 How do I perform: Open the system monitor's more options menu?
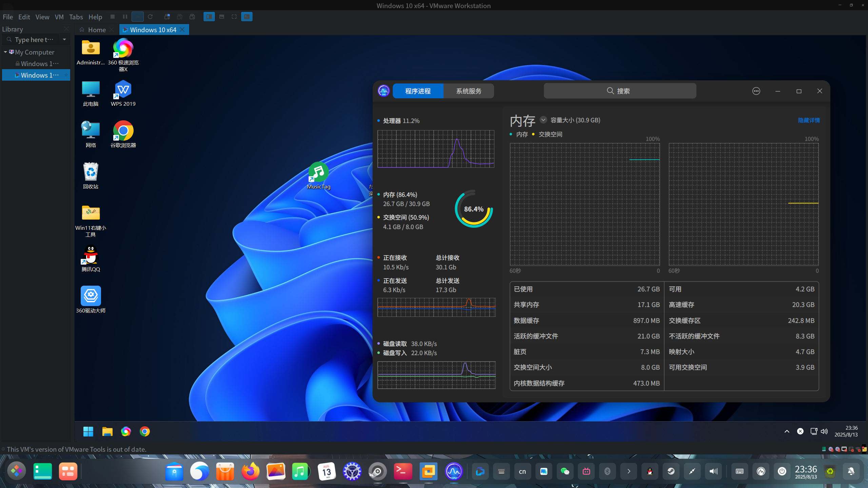point(756,91)
